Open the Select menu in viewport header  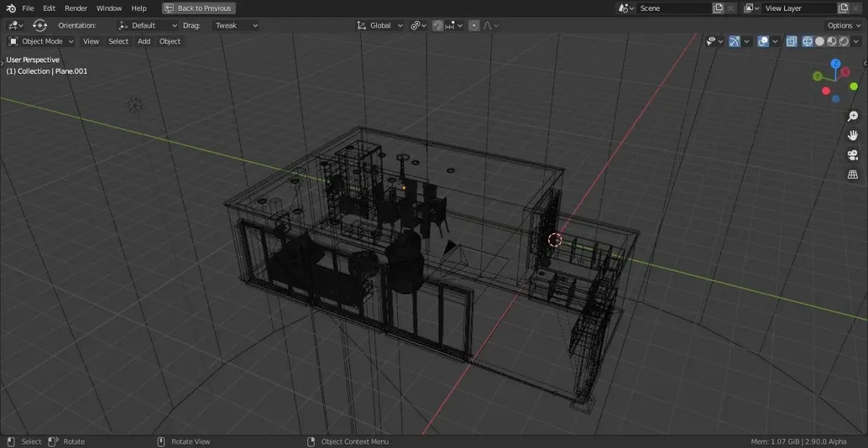point(119,41)
